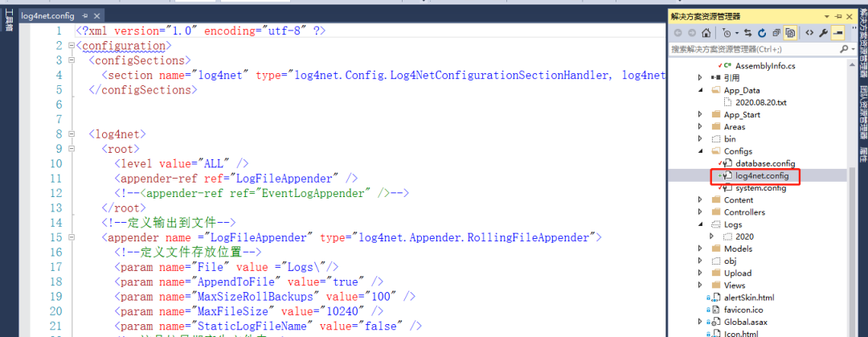This screenshot has width=868, height=337.
Task: Open the 属性 side tab
Action: pyautogui.click(x=863, y=156)
